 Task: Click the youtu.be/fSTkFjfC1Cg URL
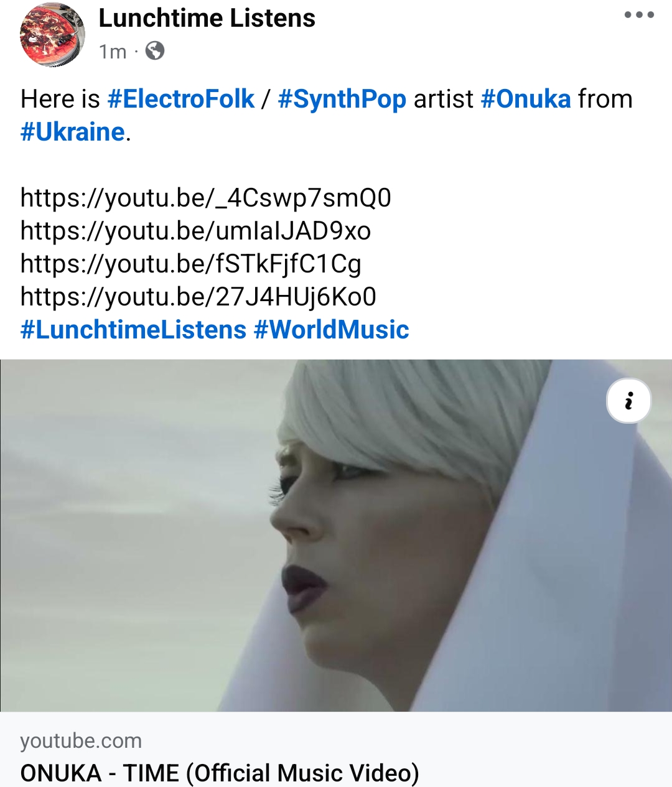tap(191, 264)
